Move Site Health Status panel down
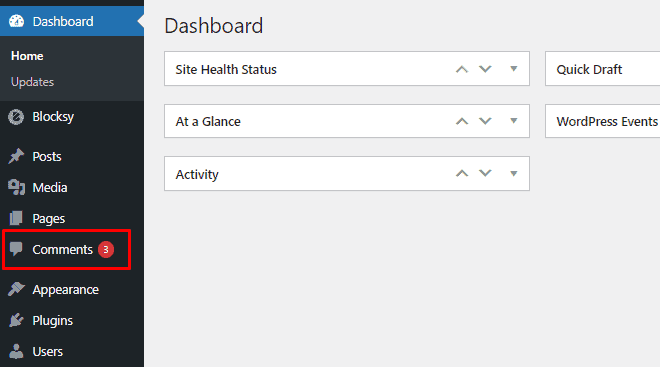The height and width of the screenshot is (367, 660). click(x=485, y=69)
